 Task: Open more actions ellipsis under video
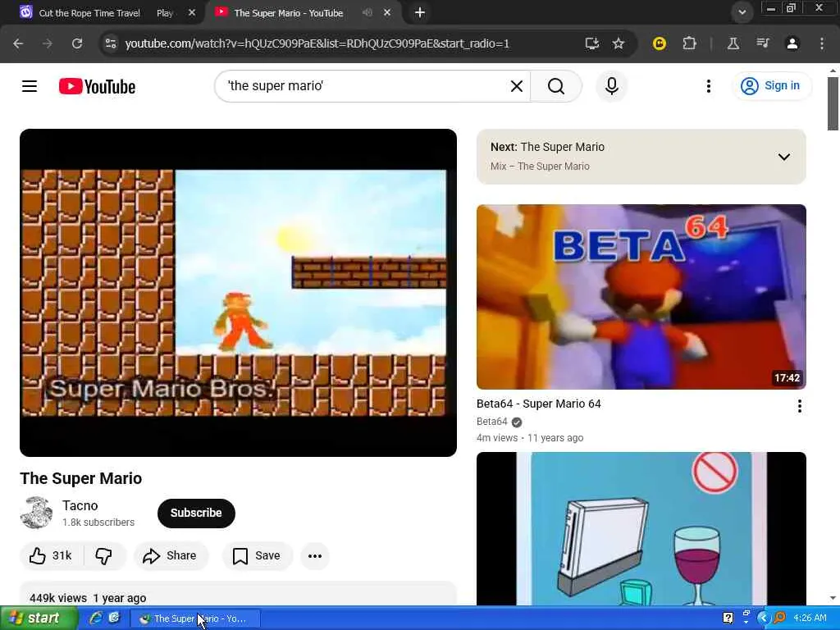pos(315,555)
